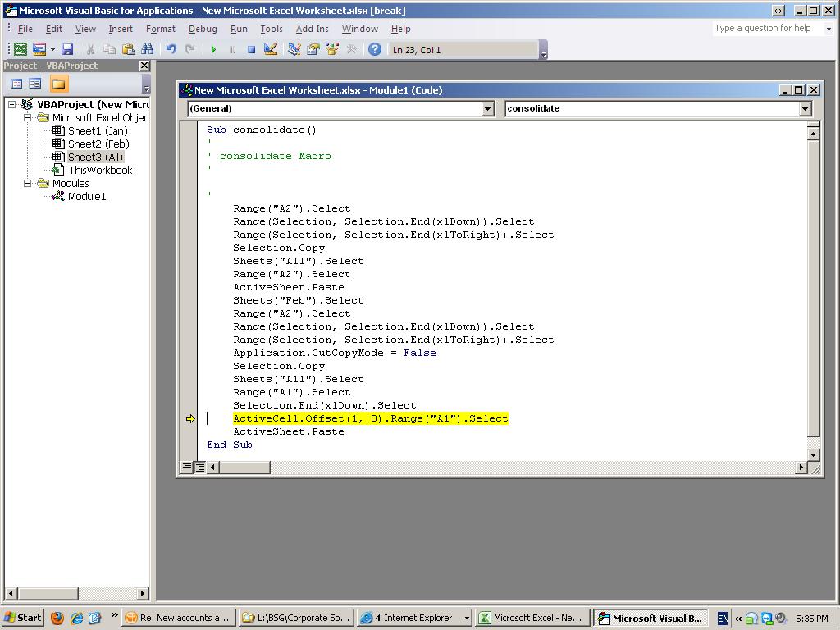The height and width of the screenshot is (630, 840).
Task: Click the End Sub line
Action: (230, 445)
